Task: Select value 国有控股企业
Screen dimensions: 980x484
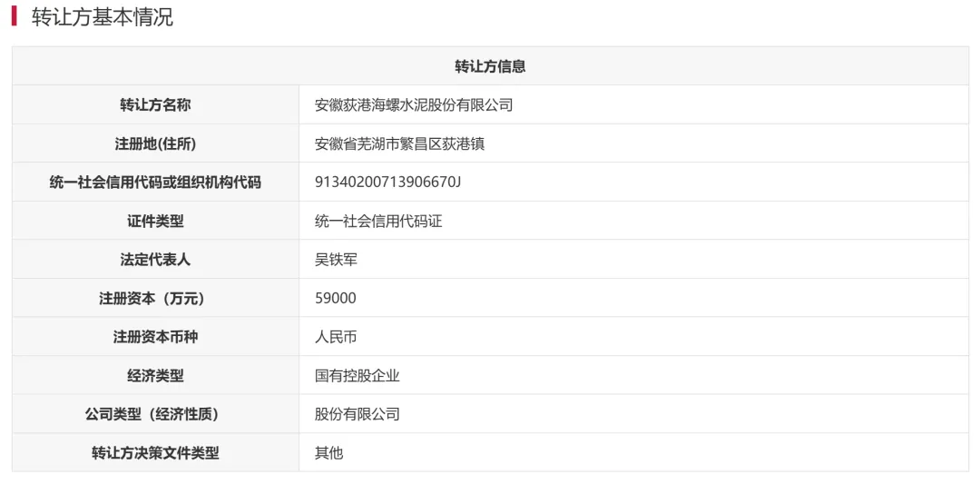Action: (x=358, y=376)
